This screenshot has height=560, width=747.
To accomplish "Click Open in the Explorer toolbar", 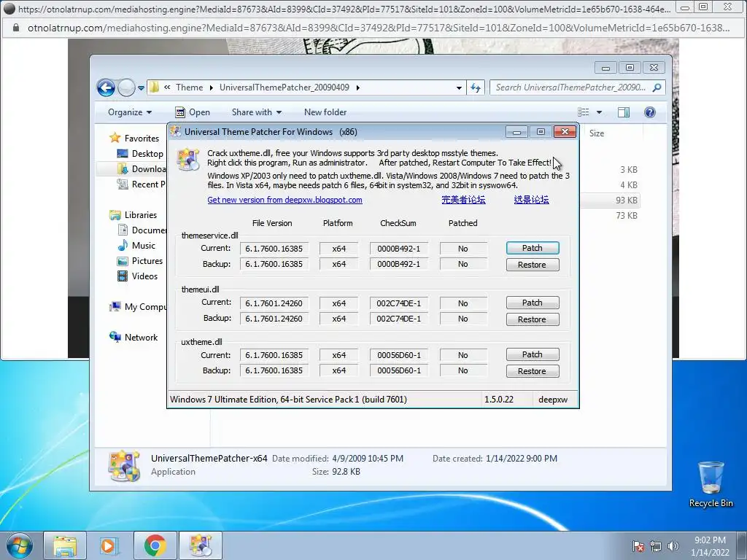I will click(193, 112).
